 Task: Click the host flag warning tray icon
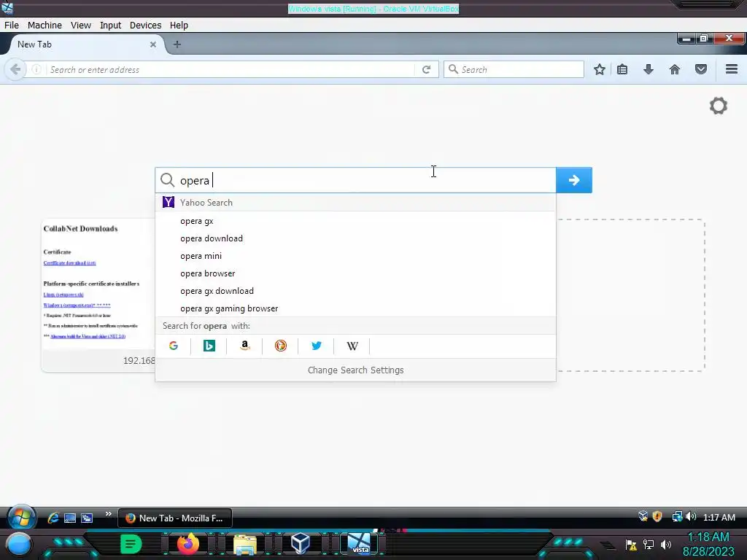click(x=631, y=545)
